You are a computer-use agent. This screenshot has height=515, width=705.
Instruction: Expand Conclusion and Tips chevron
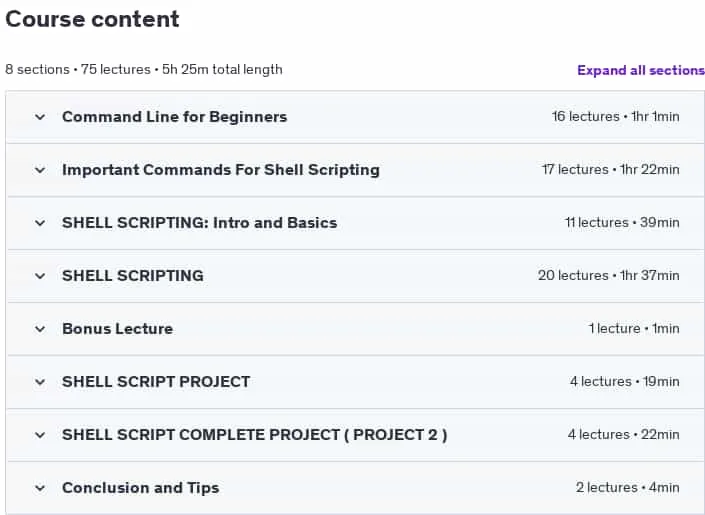pyautogui.click(x=40, y=488)
